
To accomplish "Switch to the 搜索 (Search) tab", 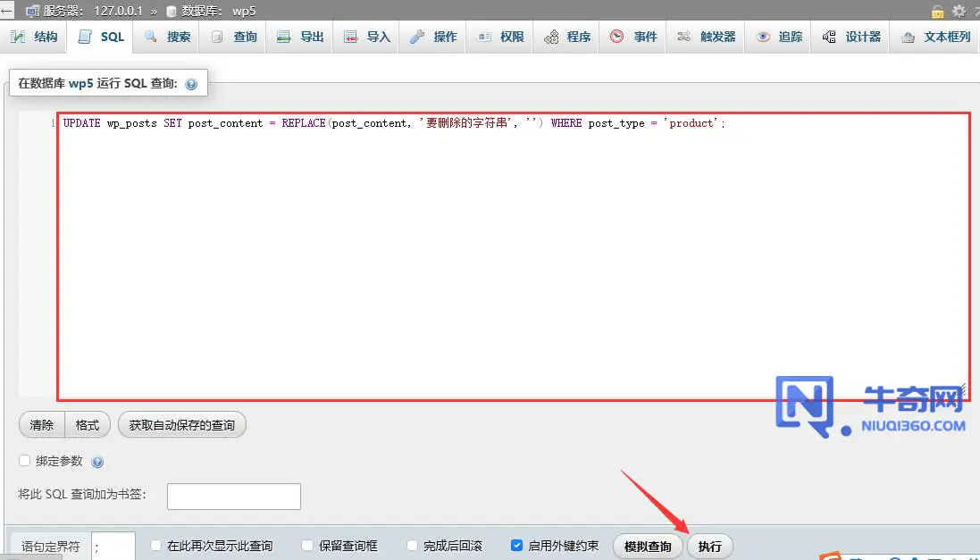I will [x=167, y=37].
